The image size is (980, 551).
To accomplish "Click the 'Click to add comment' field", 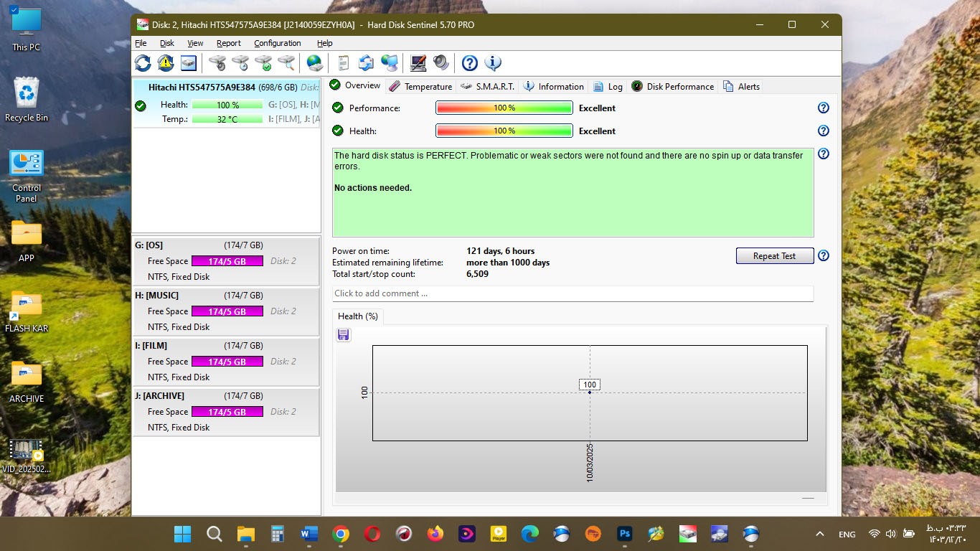I will point(573,293).
